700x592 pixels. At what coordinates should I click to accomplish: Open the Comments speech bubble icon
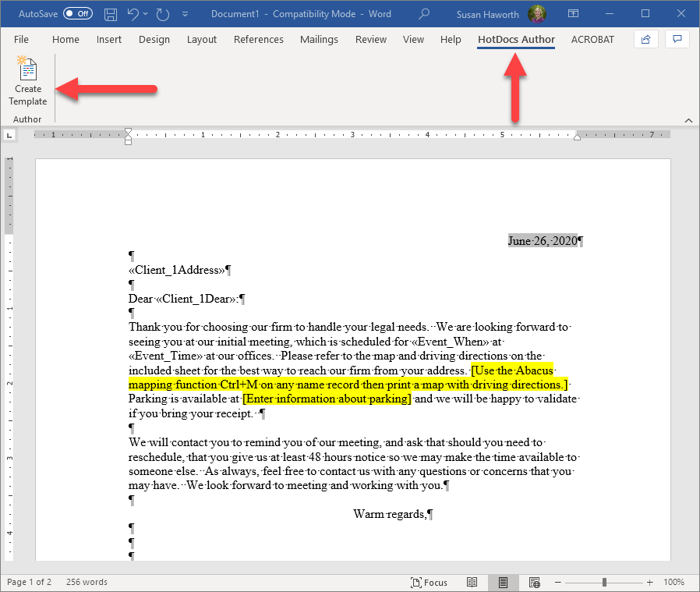point(677,39)
